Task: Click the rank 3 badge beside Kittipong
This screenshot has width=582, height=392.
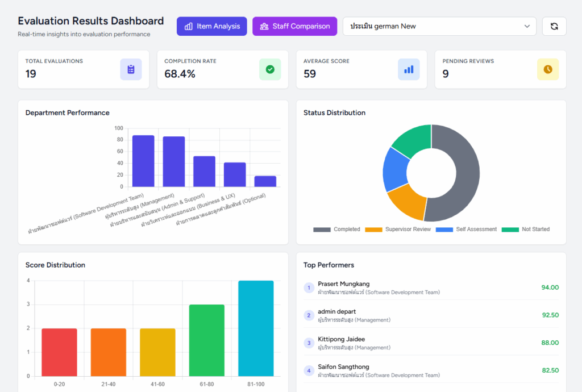Action: (x=309, y=343)
